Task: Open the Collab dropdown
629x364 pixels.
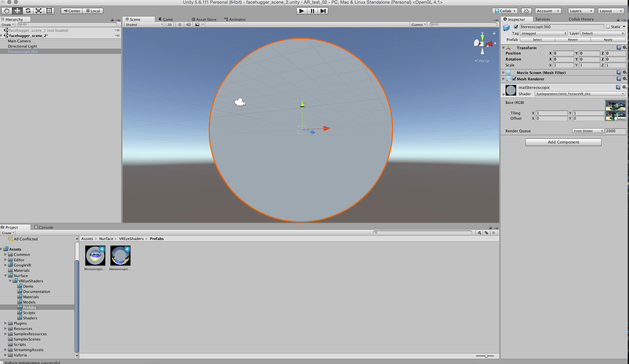Action: [505, 11]
